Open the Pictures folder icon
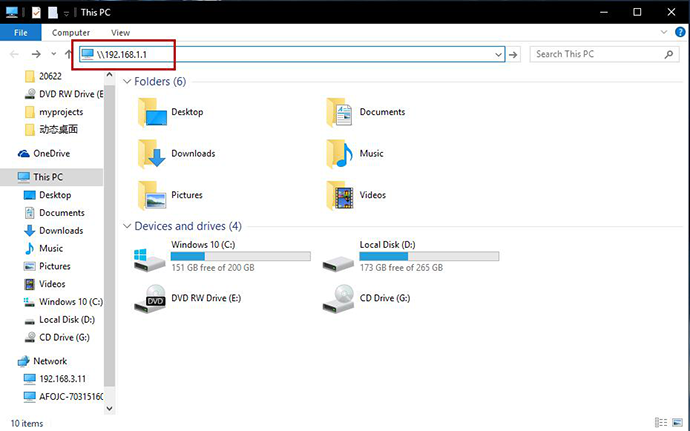Viewport: 690px width, 431px height. click(154, 195)
